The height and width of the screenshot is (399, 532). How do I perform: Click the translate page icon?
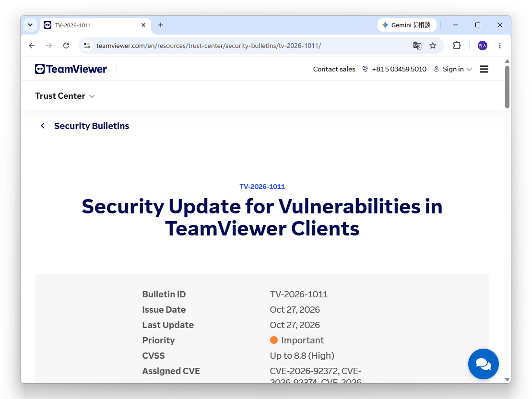[x=417, y=46]
